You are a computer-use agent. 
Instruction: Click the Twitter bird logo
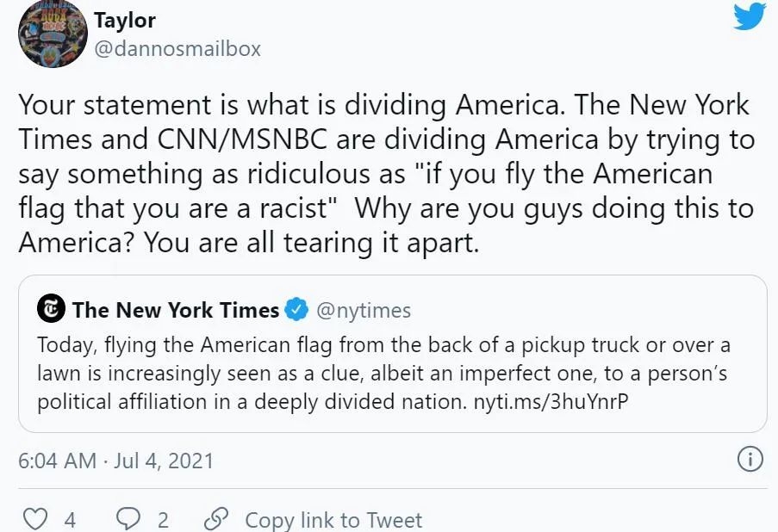[x=750, y=15]
